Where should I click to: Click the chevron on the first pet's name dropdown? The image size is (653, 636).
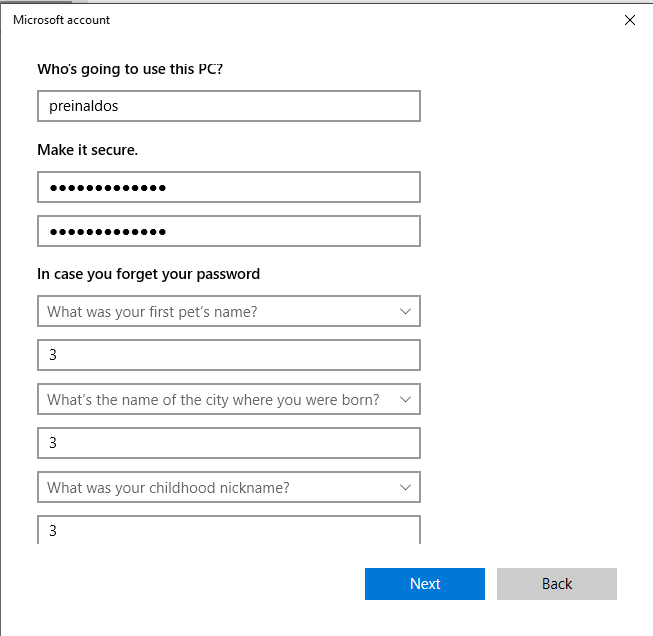(405, 311)
